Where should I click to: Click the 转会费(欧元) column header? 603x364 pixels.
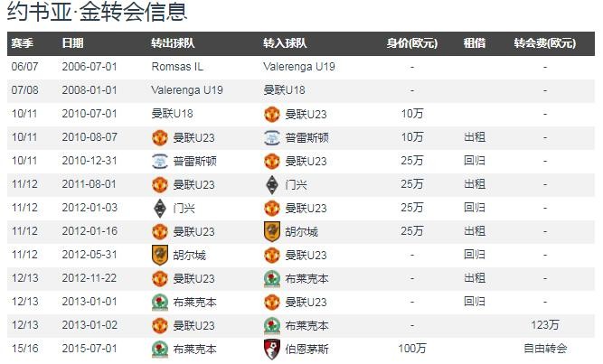pyautogui.click(x=544, y=43)
